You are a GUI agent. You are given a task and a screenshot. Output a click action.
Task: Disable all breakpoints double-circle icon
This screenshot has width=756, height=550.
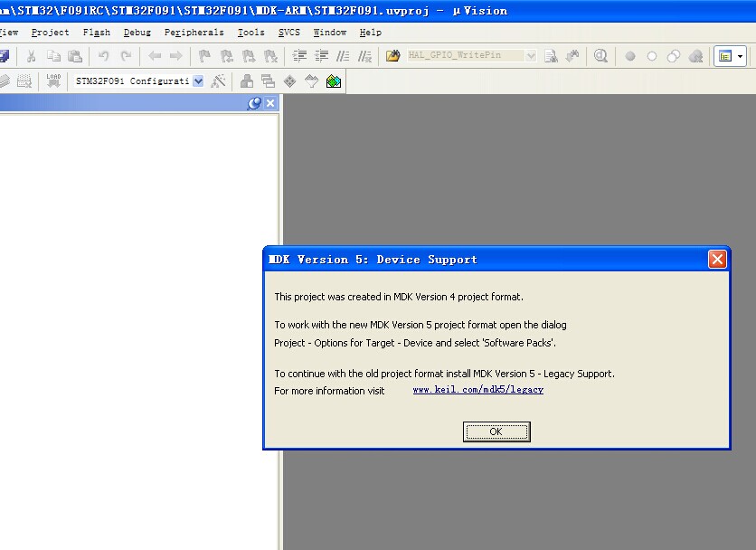pos(673,56)
